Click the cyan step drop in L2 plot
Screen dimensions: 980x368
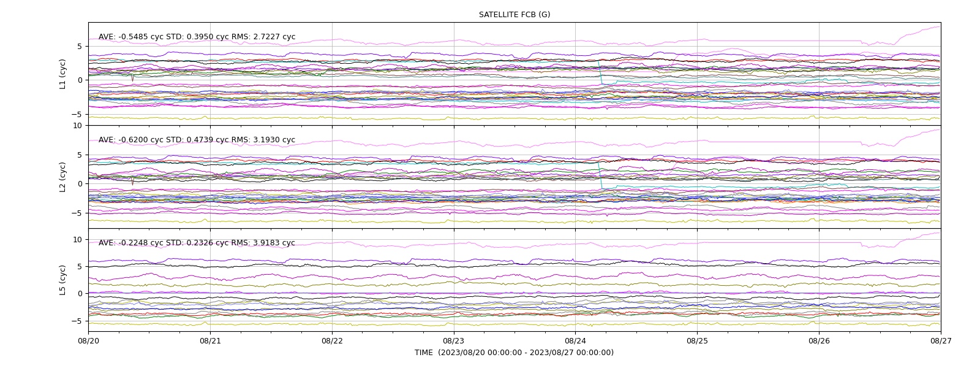600,175
